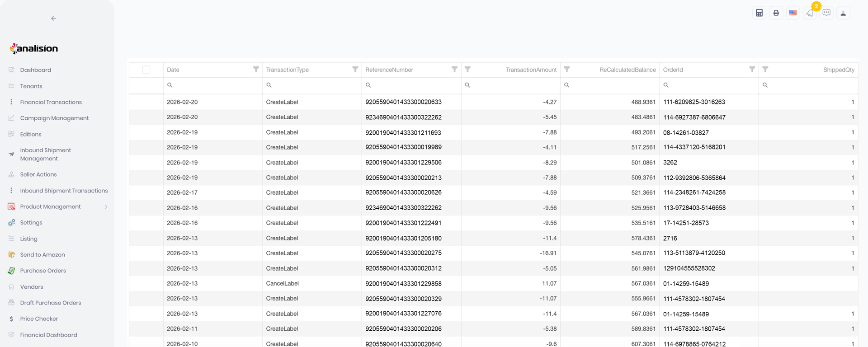Collapse sidebar with back arrow
This screenshot has width=868, height=347.
[x=53, y=19]
